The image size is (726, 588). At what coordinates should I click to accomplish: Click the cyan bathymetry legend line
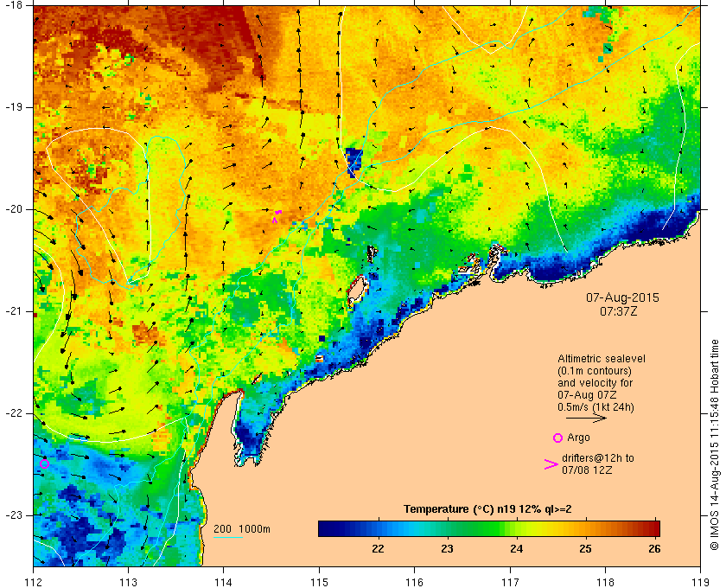click(x=228, y=538)
